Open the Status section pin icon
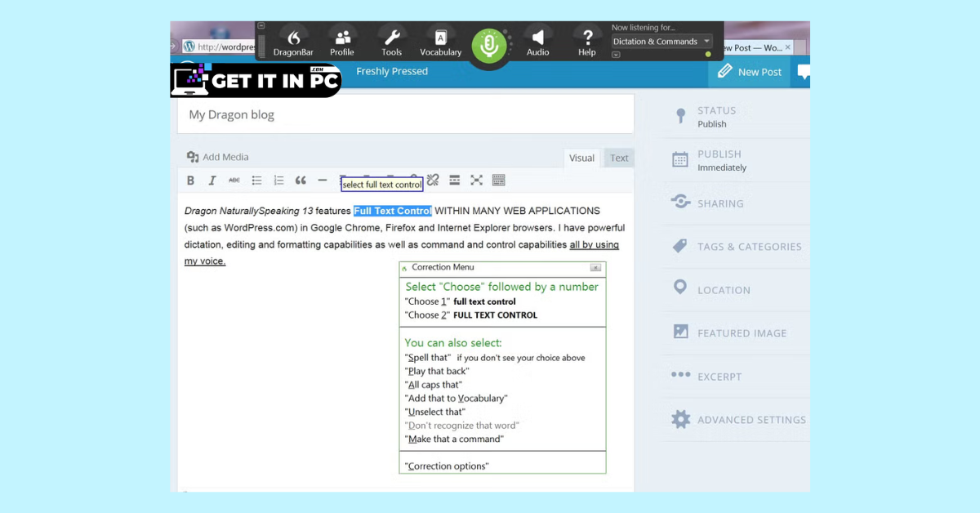 [x=681, y=117]
